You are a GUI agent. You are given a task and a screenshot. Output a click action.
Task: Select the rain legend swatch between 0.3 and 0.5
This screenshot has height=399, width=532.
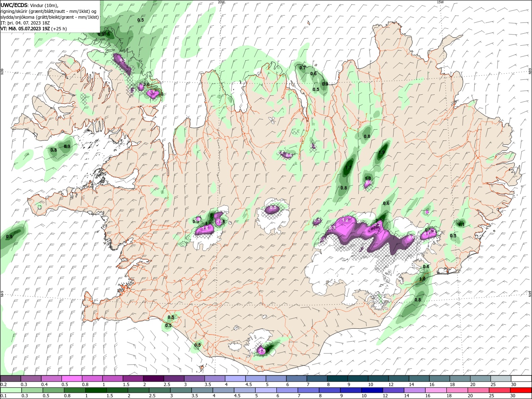tap(31, 390)
